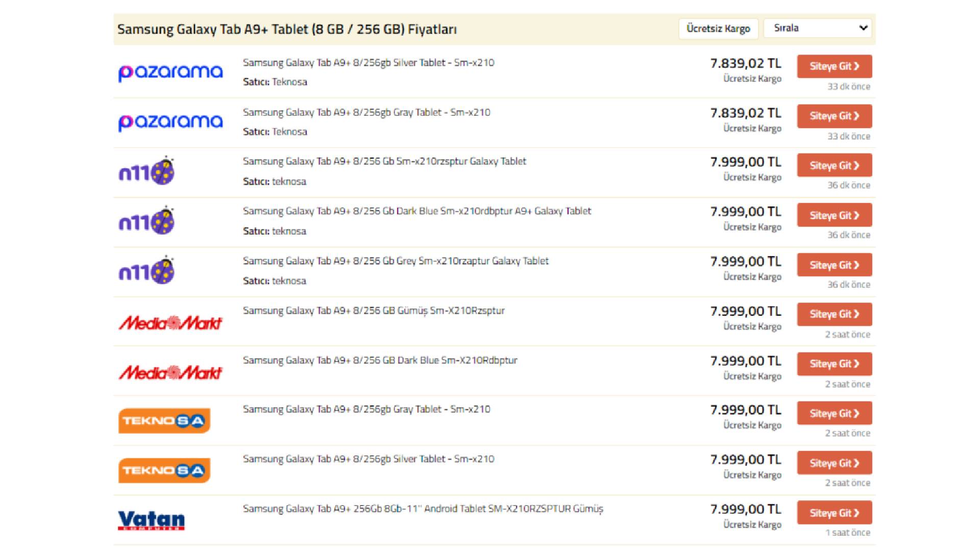Click Siteye Git for the Vatan listing

pyautogui.click(x=835, y=513)
